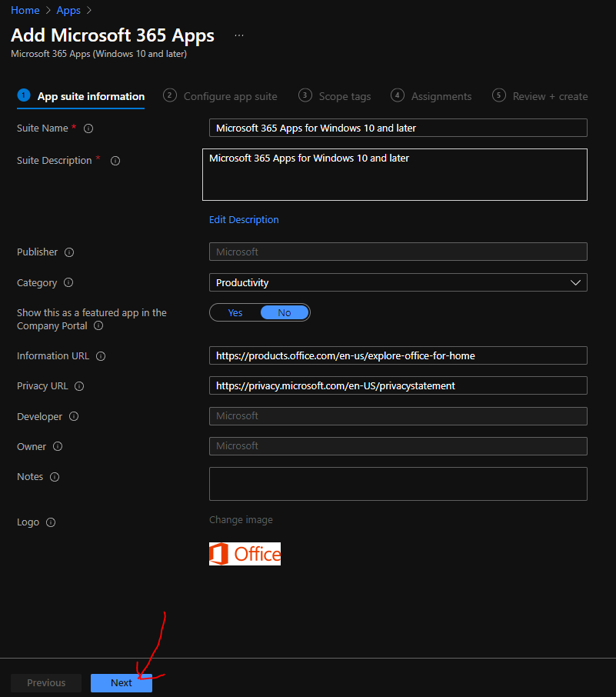This screenshot has height=697, width=616.
Task: Switch to App suite information tab
Action: 81,96
